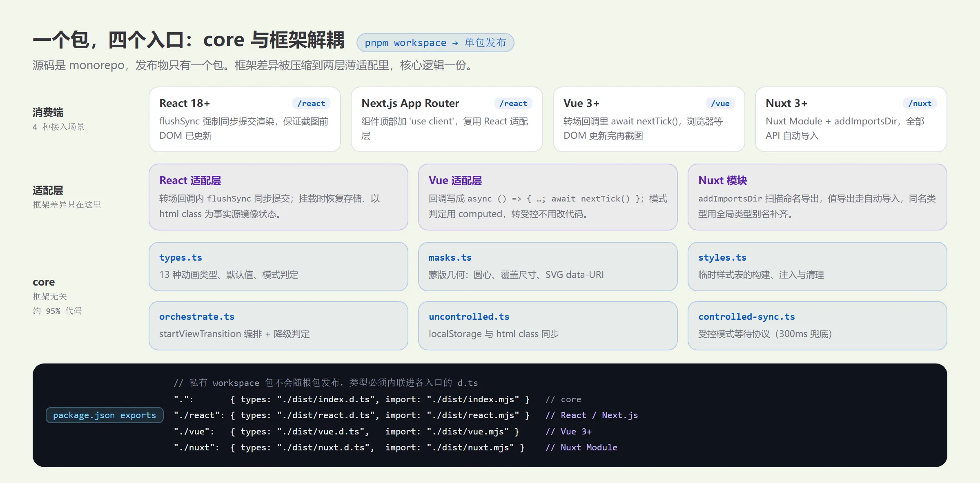
Task: Click the /react tag on React 18+ card
Action: 311,104
